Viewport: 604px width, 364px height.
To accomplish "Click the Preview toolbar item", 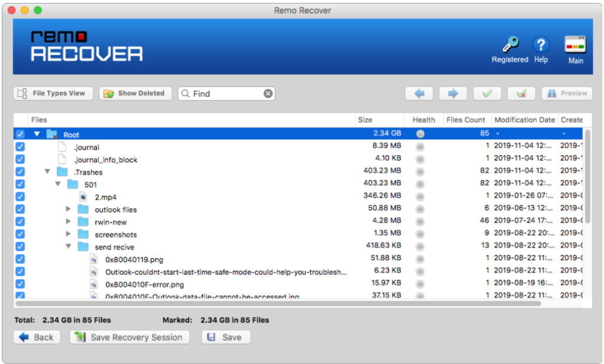I will pyautogui.click(x=566, y=93).
